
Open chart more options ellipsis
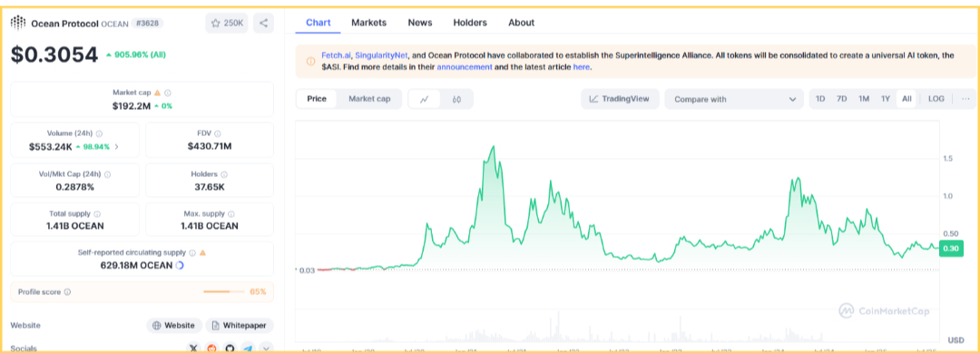pos(965,99)
